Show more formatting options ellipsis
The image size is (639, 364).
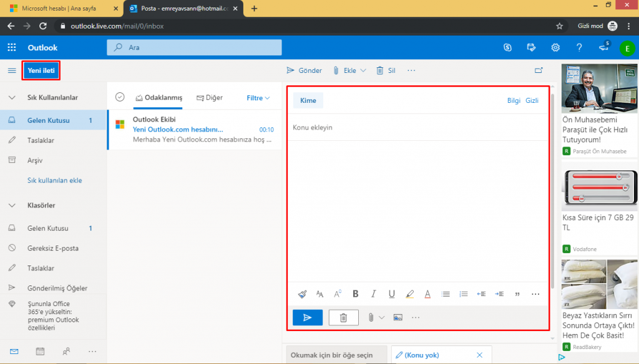tap(535, 294)
